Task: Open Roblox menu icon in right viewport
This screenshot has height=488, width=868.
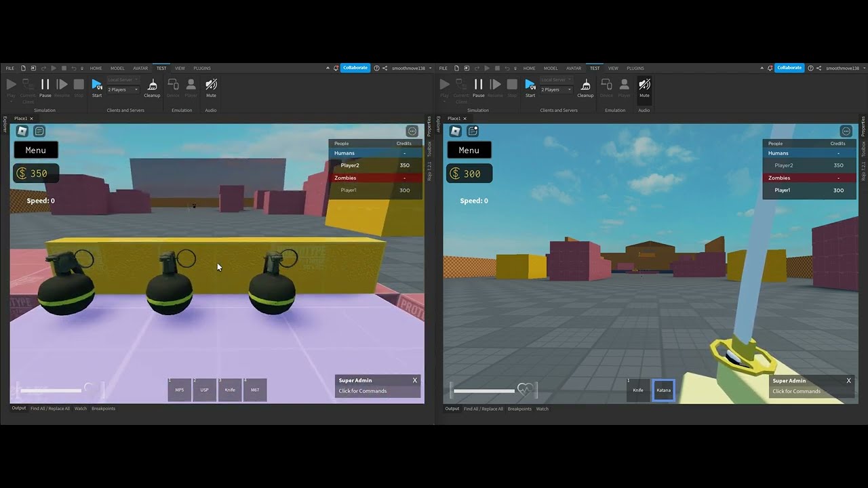Action: point(456,131)
